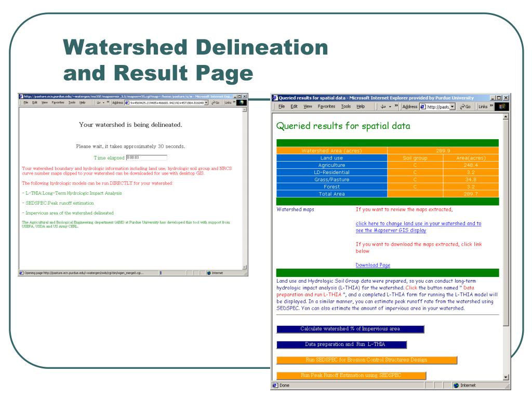The image size is (532, 399).
Task: Expand Back history dropdown in Queried results window
Action: pyautogui.click(x=390, y=107)
